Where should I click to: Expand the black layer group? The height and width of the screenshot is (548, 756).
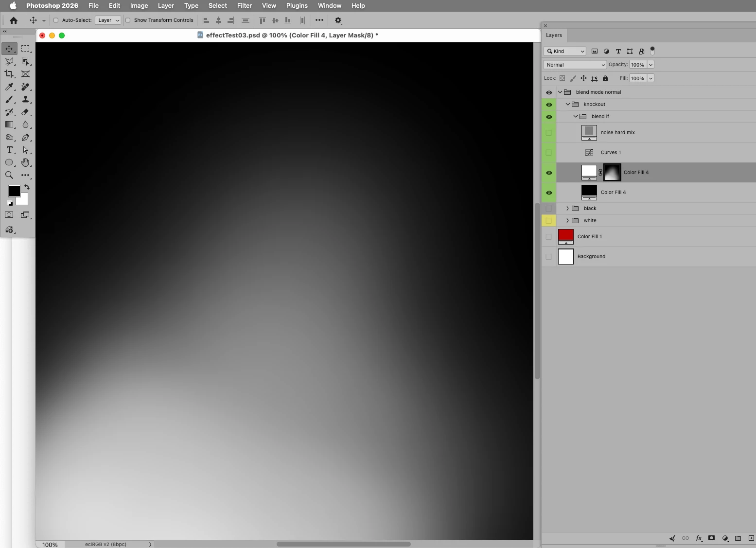point(567,208)
